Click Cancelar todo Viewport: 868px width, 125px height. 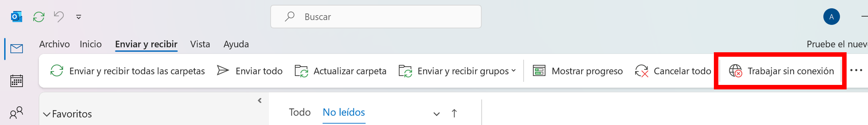pos(673,71)
